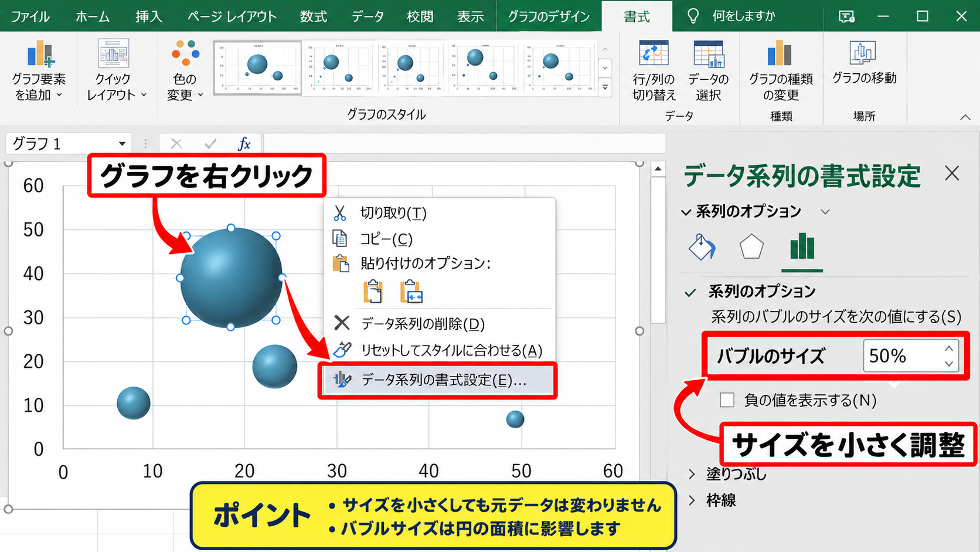Choose リセットしてスタイルに合わせる(A) item
Image resolution: width=980 pixels, height=552 pixels.
[440, 350]
